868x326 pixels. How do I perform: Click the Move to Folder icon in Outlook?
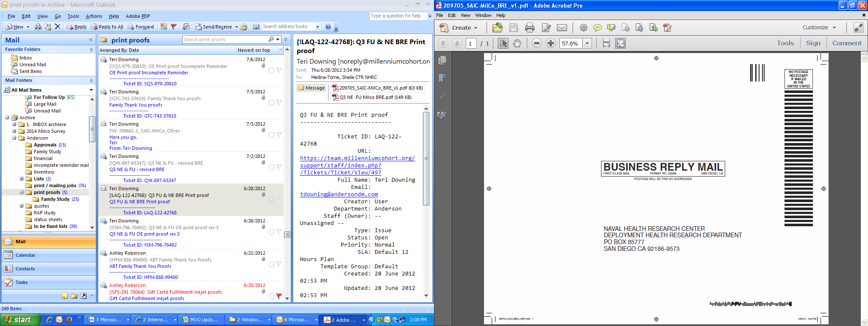(48, 27)
